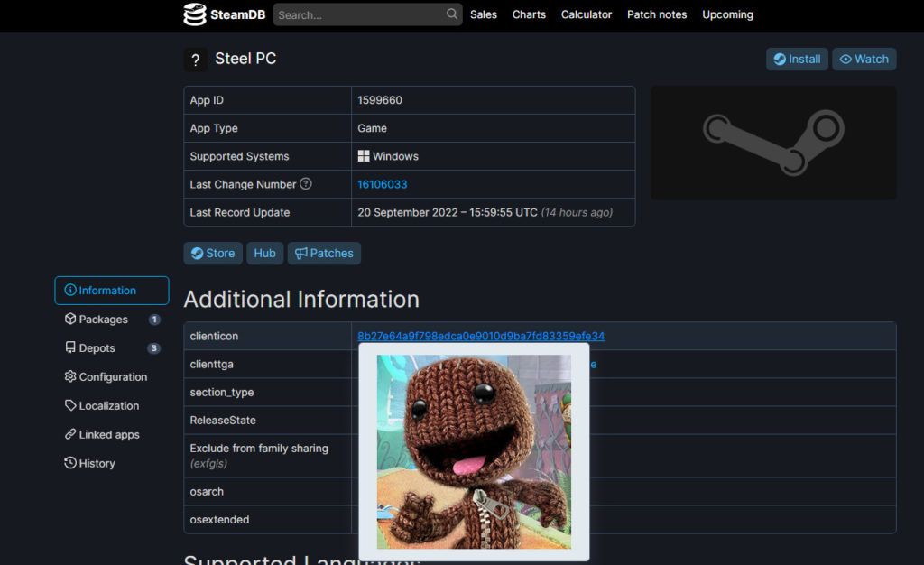
Task: Click the SteamDB logo icon
Action: (195, 14)
